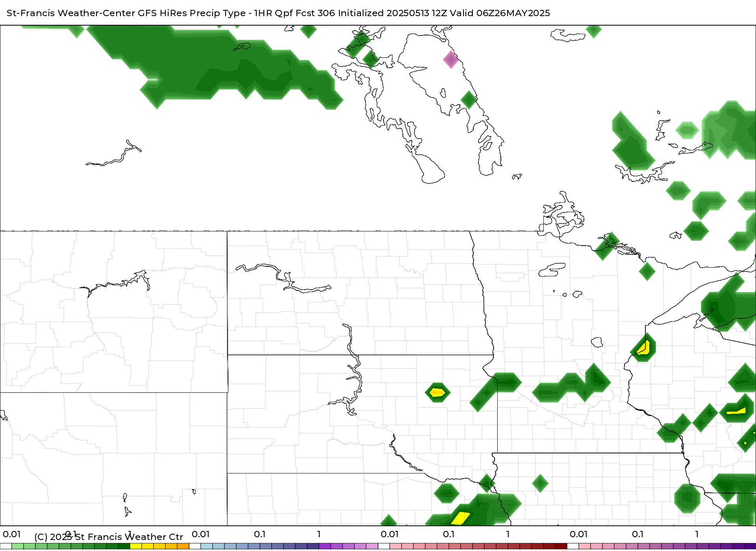Image resolution: width=756 pixels, height=551 pixels.
Task: Select the darkest maroon legend swatch
Action: (x=561, y=546)
